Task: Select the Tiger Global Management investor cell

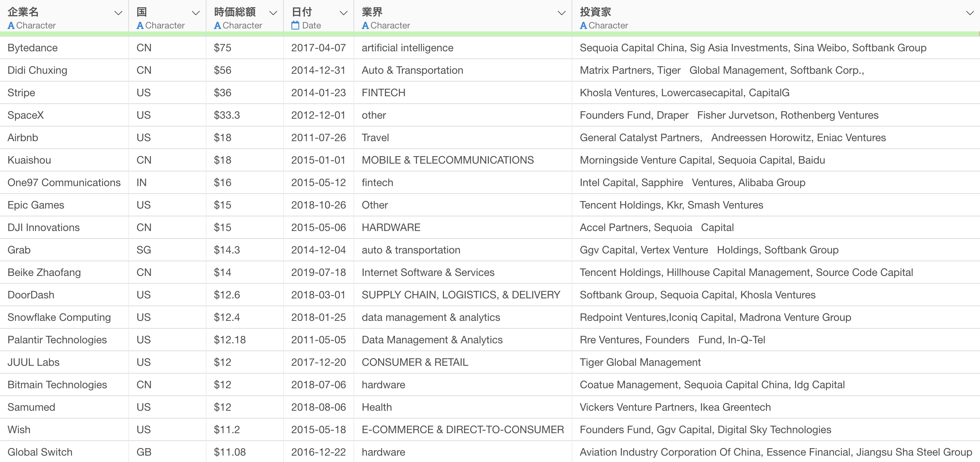Action: (776, 362)
